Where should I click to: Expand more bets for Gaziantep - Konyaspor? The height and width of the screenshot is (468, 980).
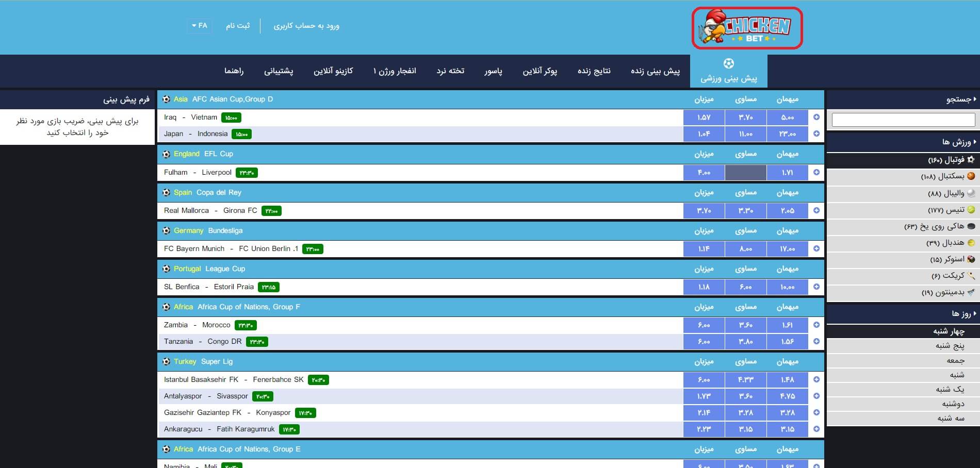click(816, 412)
